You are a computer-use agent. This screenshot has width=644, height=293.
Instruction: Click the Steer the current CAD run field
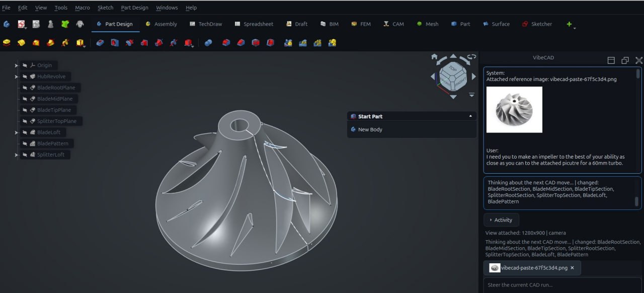click(x=561, y=285)
